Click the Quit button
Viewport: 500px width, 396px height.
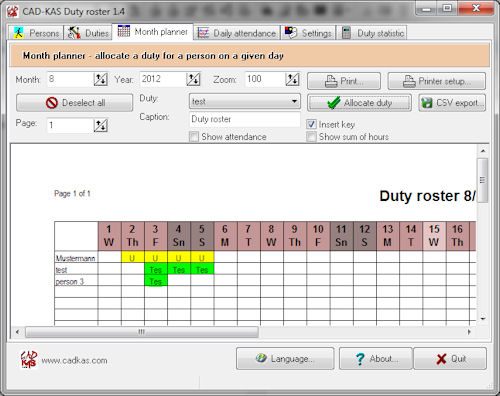point(450,358)
